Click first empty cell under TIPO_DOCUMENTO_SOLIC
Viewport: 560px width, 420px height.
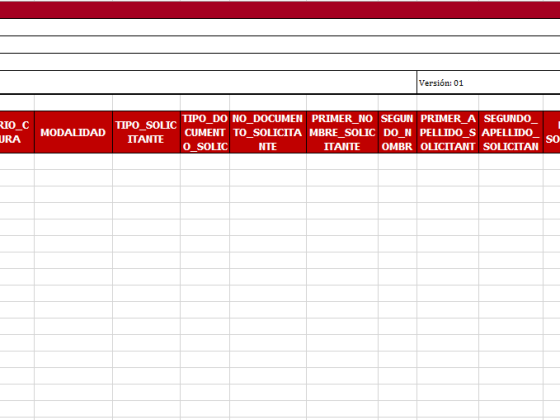pyautogui.click(x=205, y=161)
